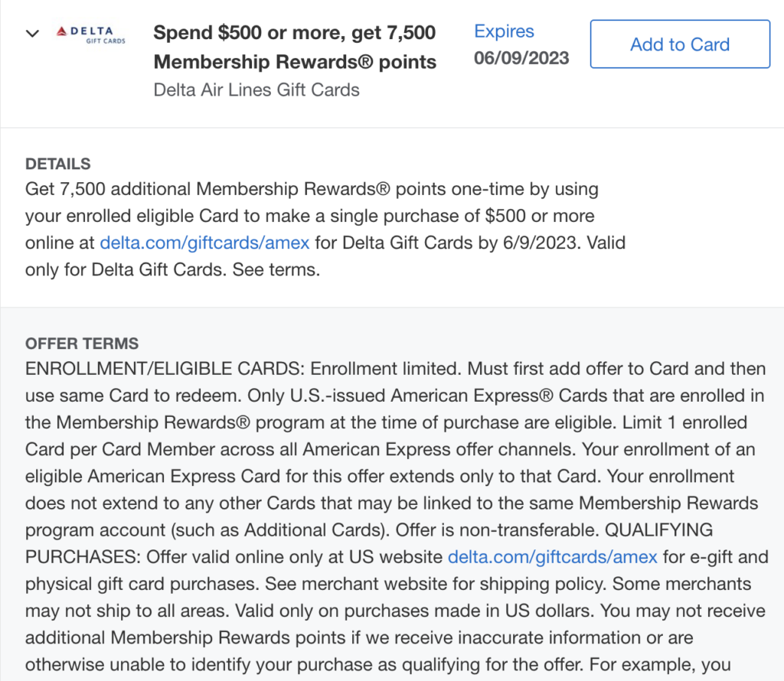This screenshot has height=681, width=784.
Task: Click the 'QUALIFYING' word in offer terms
Action: 659,530
